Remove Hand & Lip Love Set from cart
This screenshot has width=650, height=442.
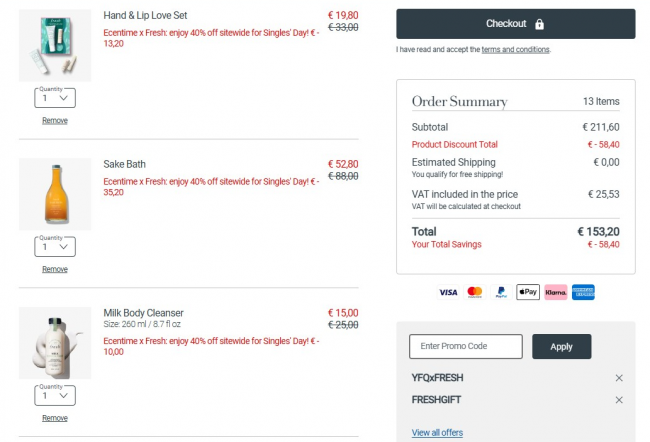55,121
